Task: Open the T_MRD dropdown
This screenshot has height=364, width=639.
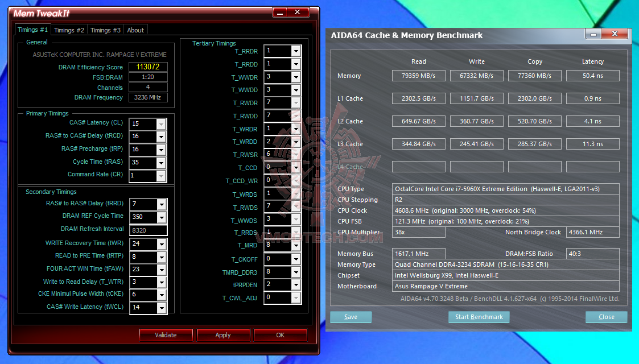Action: click(296, 245)
